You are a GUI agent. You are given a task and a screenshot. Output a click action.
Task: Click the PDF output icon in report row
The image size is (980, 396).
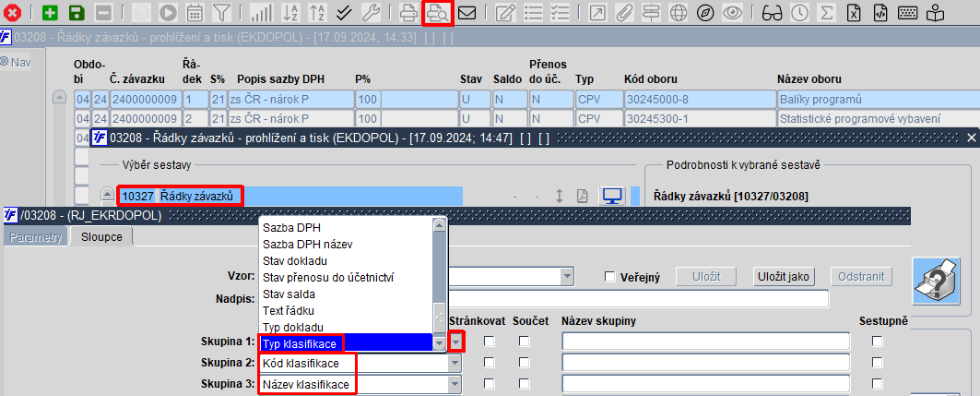tap(582, 196)
